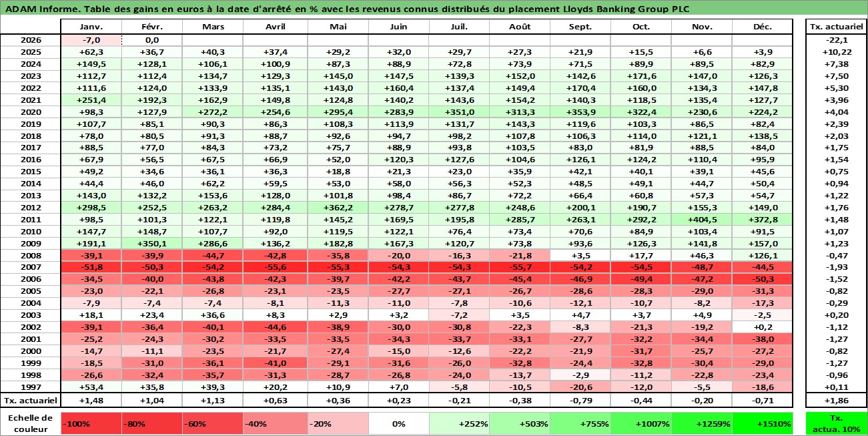868x436 pixels.
Task: Click the +1007% legend swatch
Action: click(640, 423)
